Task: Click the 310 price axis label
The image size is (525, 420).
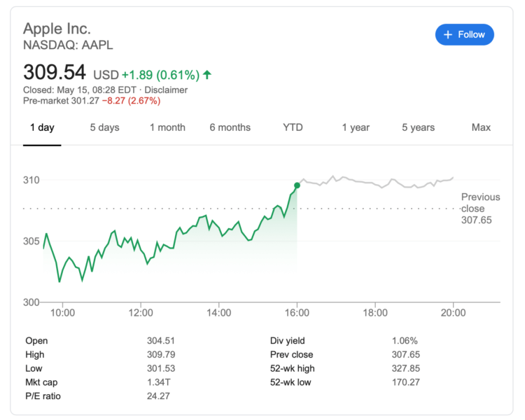Action: [31, 180]
